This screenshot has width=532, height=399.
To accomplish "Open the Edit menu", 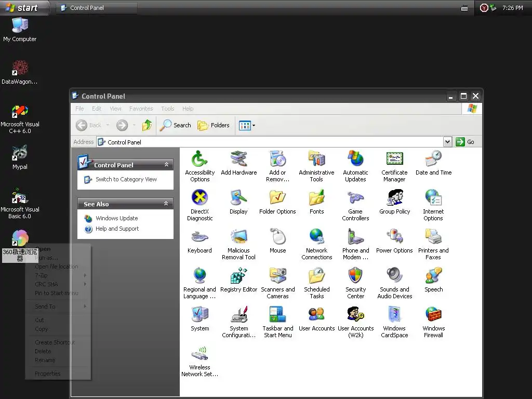I will tap(97, 109).
